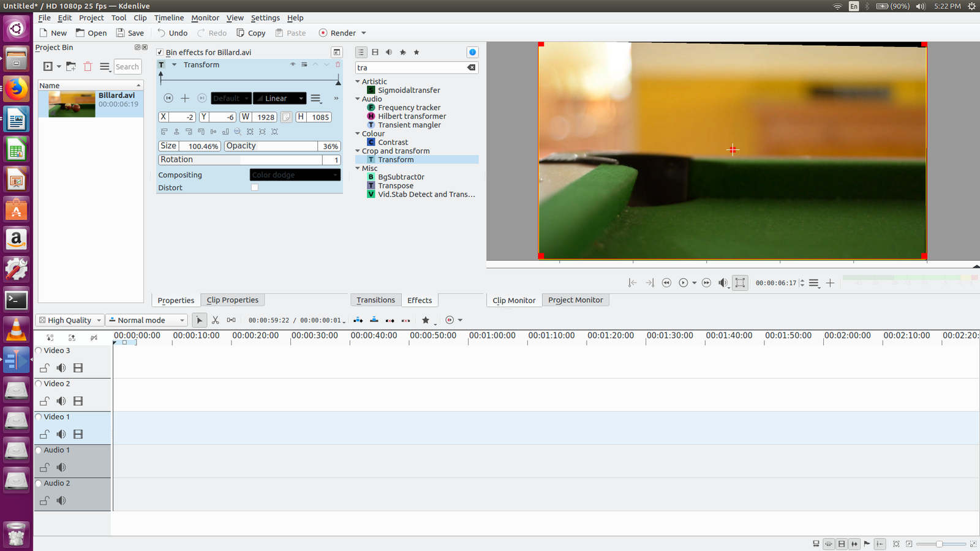Image resolution: width=980 pixels, height=551 pixels.
Task: Select the razor (scissors) tool
Action: point(215,320)
